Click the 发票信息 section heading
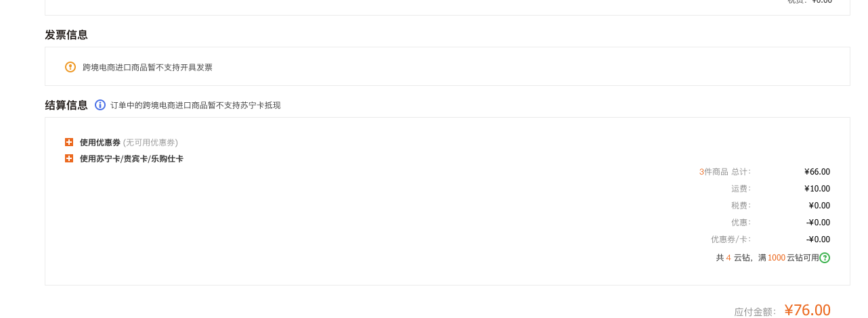 (66, 35)
